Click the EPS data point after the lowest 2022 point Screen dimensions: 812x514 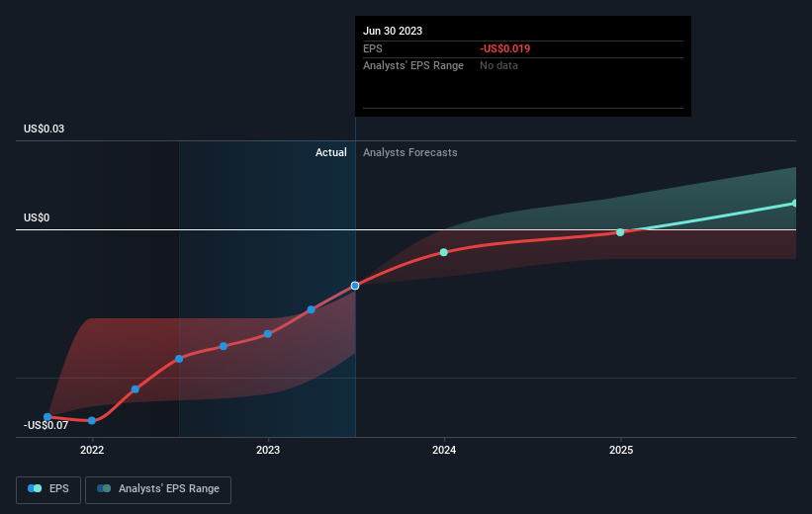135,389
